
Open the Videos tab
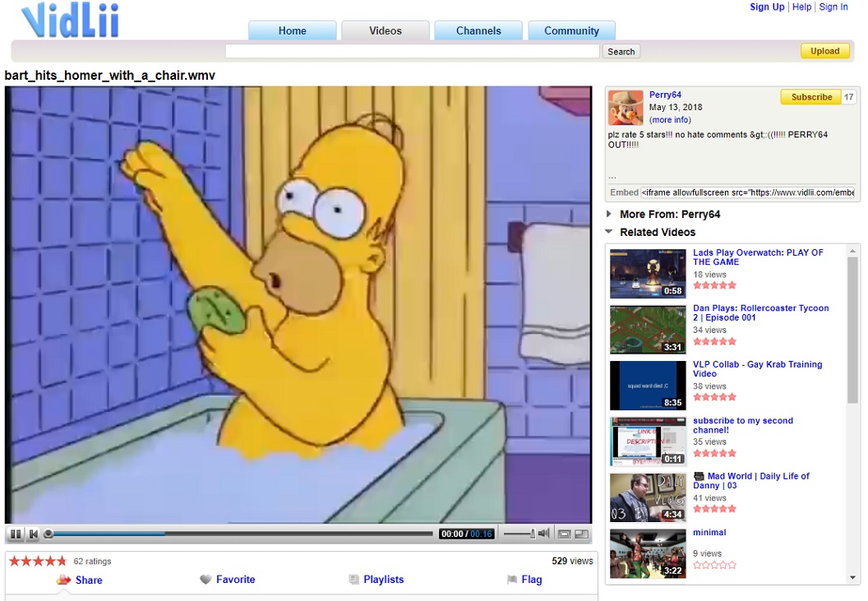tap(386, 30)
